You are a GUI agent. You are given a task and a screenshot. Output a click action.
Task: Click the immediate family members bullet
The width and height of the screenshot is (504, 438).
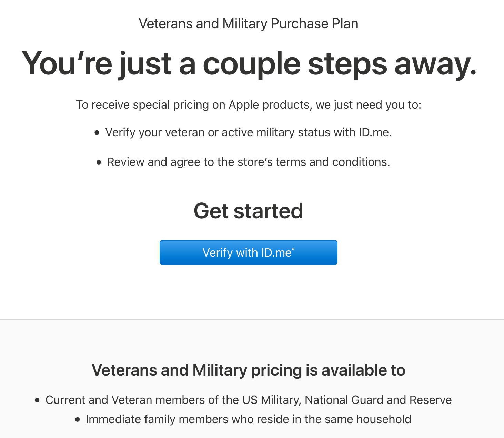click(x=249, y=419)
